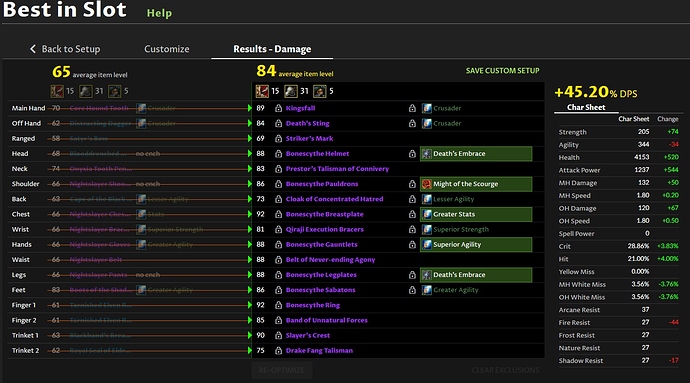Go back using Back to Setup chevron

tap(33, 49)
